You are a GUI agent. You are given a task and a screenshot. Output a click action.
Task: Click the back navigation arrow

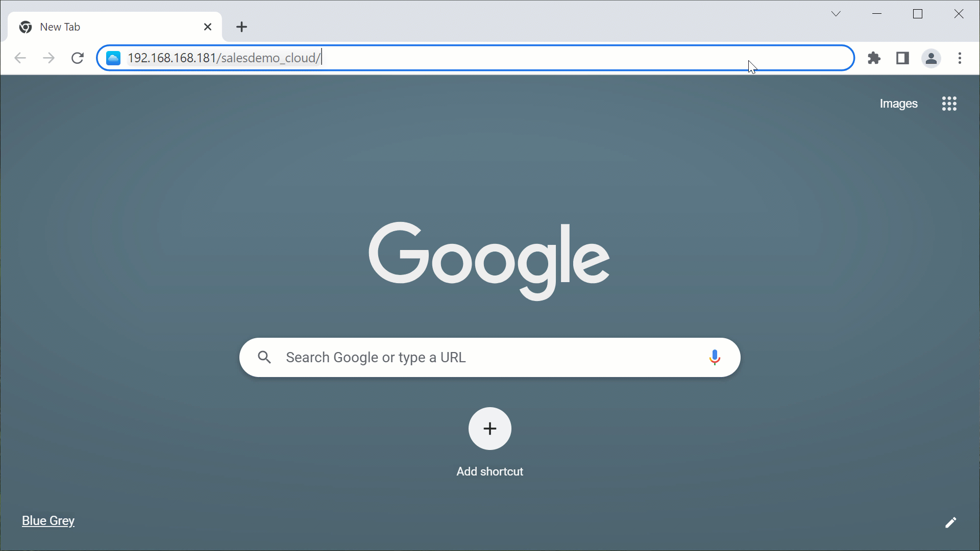(20, 58)
